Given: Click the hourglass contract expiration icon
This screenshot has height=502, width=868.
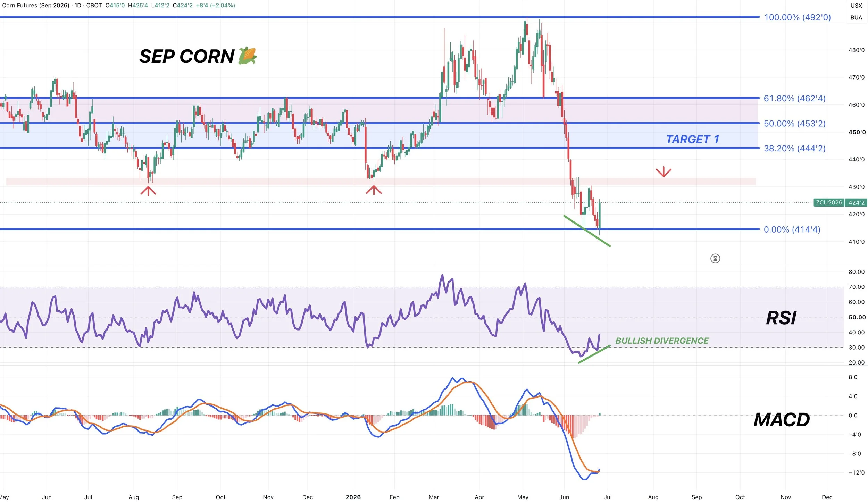Looking at the screenshot, I should click(715, 258).
